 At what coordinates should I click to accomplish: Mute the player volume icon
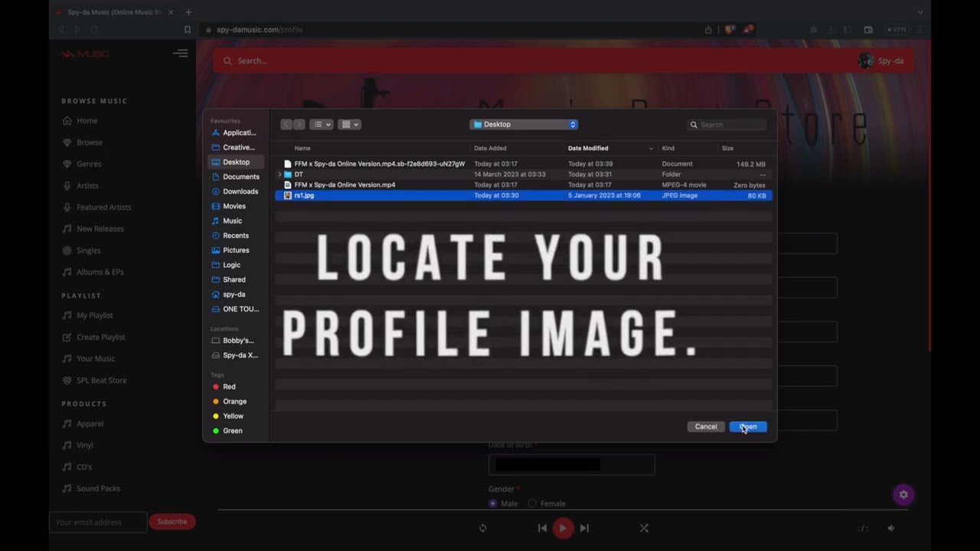pyautogui.click(x=890, y=528)
